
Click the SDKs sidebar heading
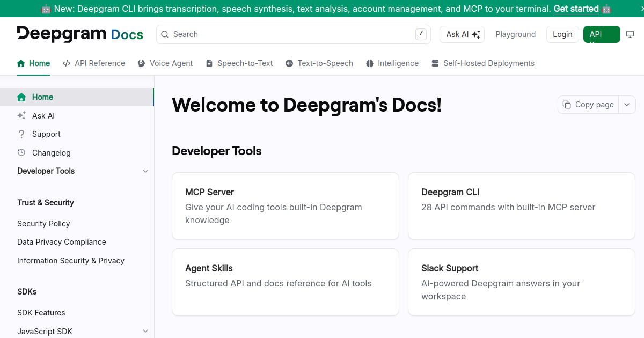(x=27, y=292)
